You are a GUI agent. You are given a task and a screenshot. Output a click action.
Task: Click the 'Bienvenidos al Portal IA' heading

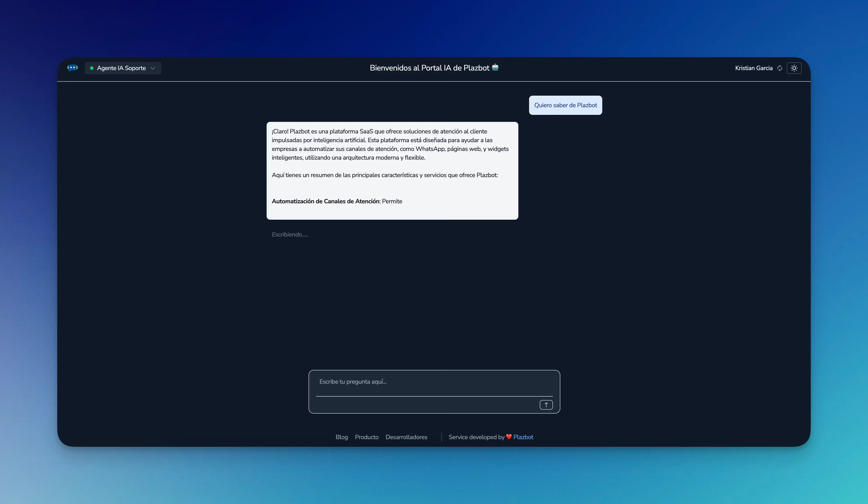(429, 68)
